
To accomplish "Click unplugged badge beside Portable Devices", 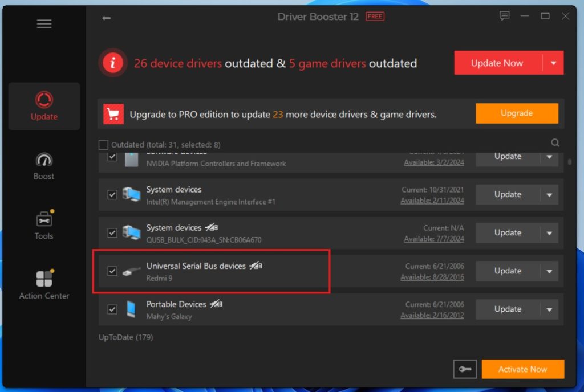I will coord(216,304).
